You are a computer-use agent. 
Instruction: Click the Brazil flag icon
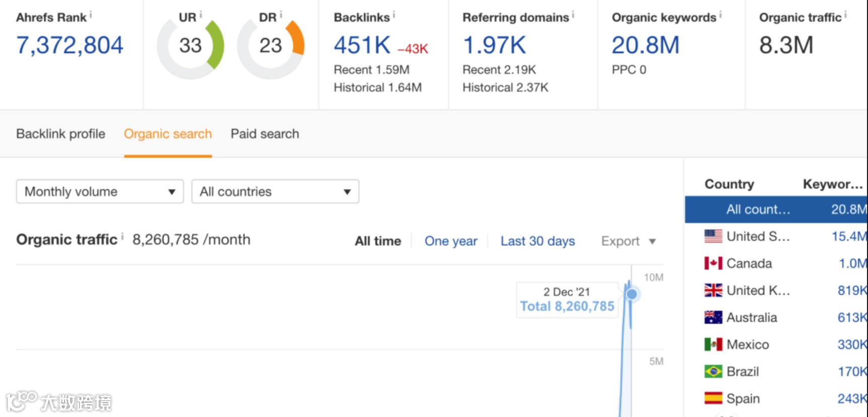[x=713, y=372]
